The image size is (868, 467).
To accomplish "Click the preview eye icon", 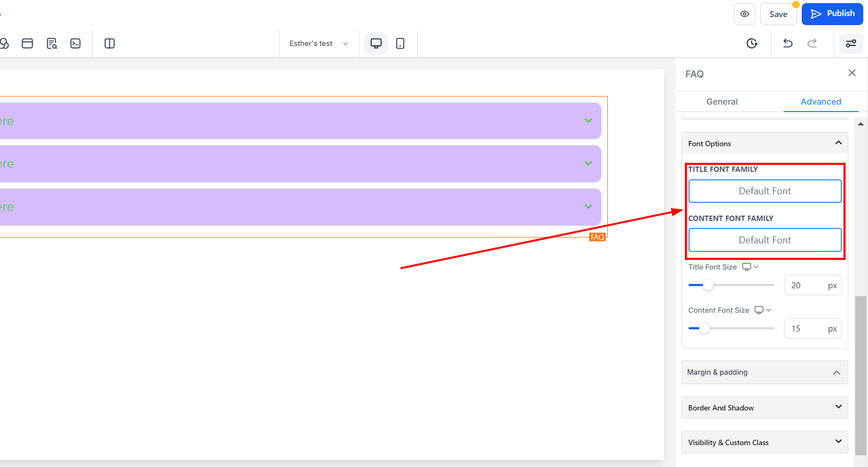I will point(744,14).
